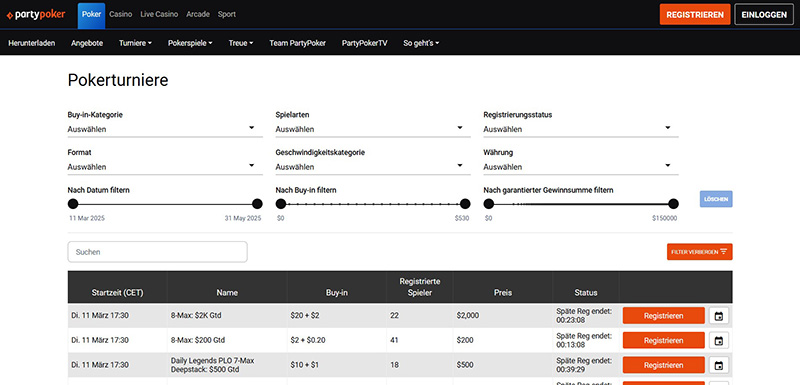Click FILTER VERBERGEN button
The height and width of the screenshot is (385, 800).
tap(699, 252)
